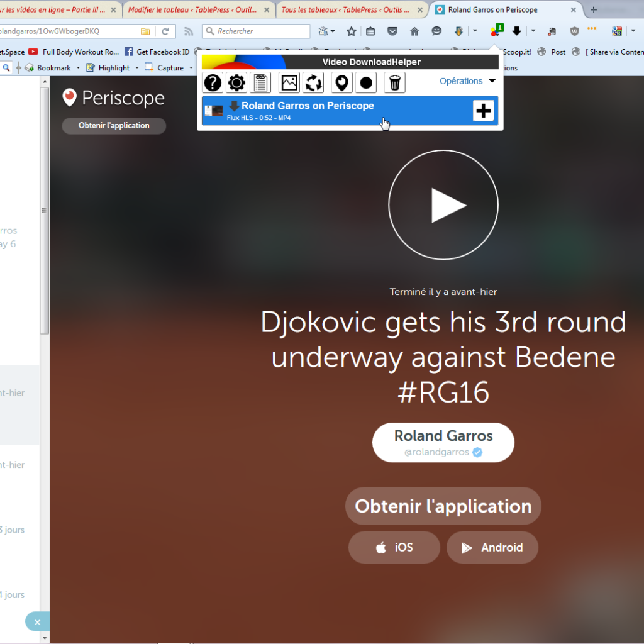Click the teal close X button
The image size is (644, 644).
37,622
